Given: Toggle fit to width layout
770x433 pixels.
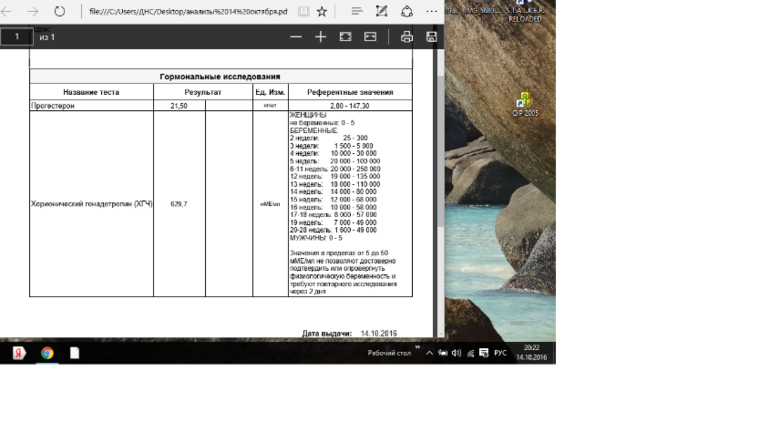Looking at the screenshot, I should (370, 37).
